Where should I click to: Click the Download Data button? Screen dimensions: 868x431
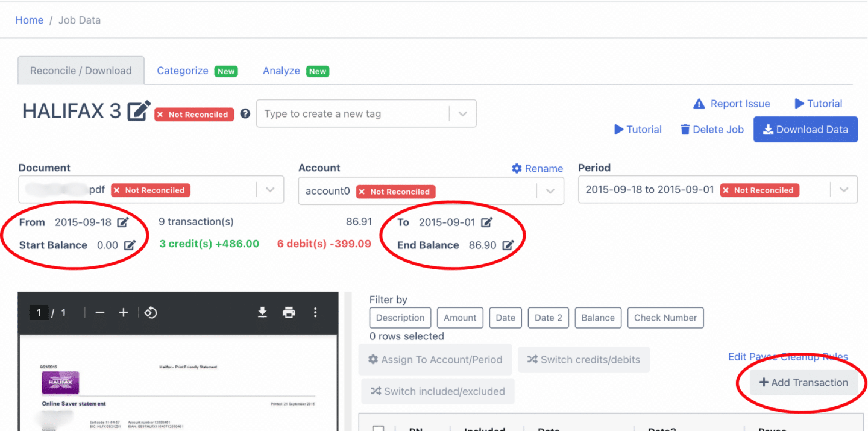point(805,130)
